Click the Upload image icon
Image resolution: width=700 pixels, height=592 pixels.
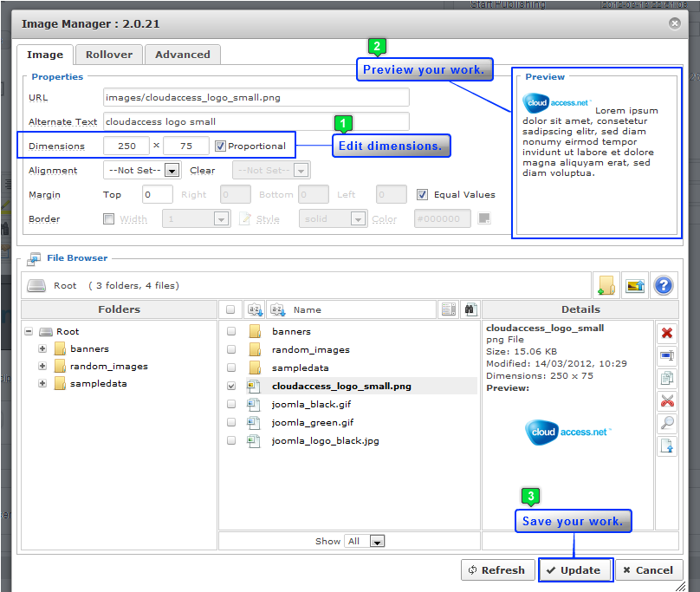[635, 285]
